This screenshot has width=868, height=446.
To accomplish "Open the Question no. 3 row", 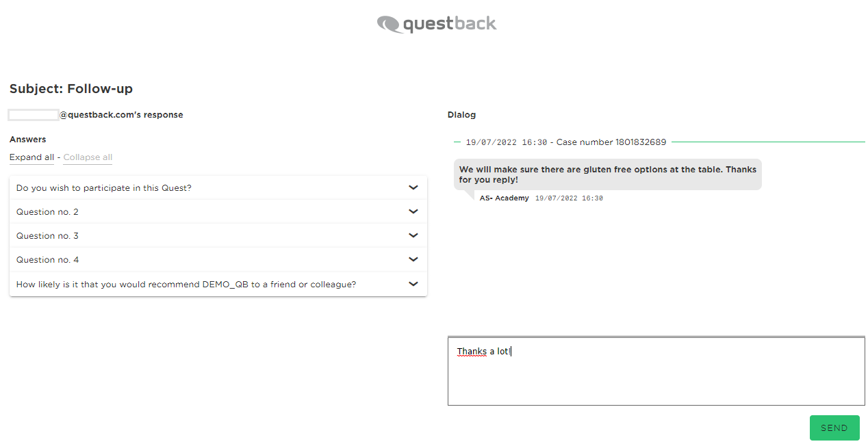I will [x=218, y=235].
